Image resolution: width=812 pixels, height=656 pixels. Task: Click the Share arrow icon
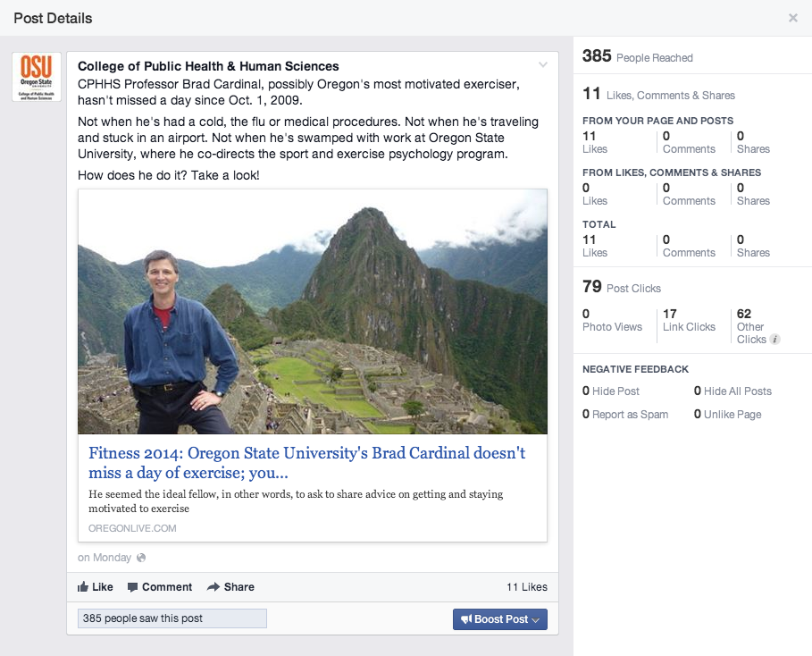tap(213, 586)
